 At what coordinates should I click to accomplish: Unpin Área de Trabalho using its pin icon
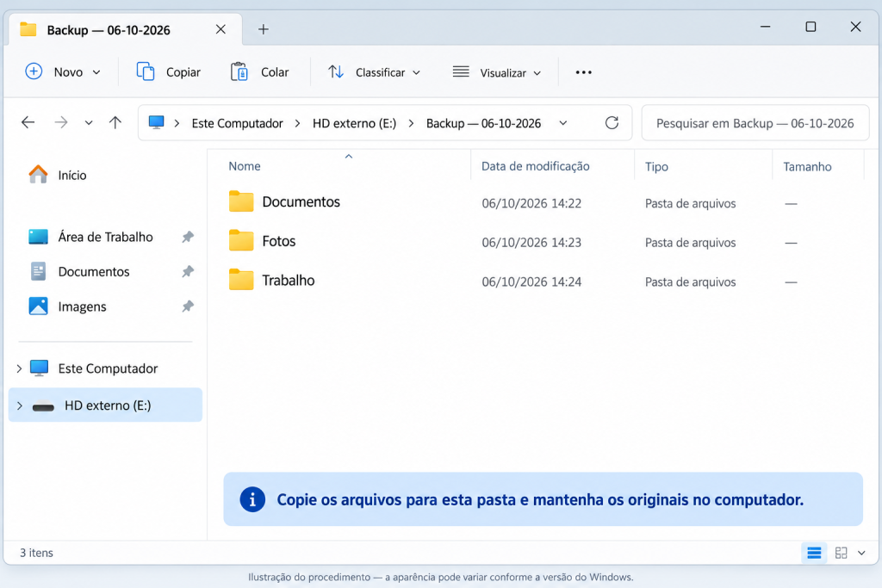(x=188, y=237)
